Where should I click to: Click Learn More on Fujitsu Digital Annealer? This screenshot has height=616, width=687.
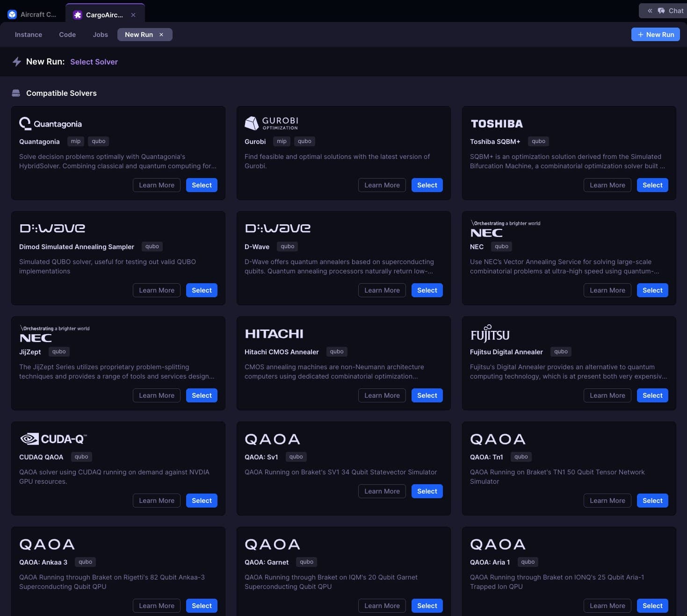607,395
